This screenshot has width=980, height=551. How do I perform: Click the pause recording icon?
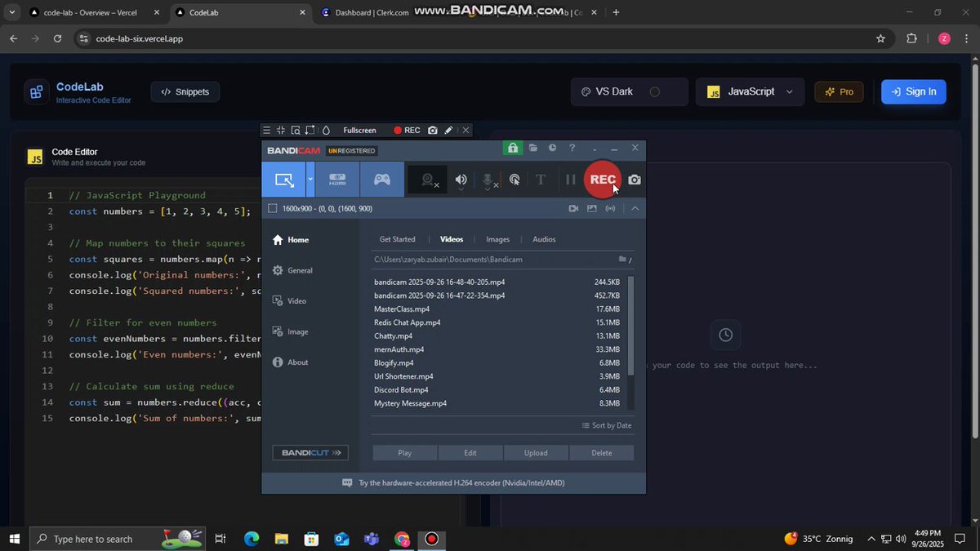click(571, 180)
